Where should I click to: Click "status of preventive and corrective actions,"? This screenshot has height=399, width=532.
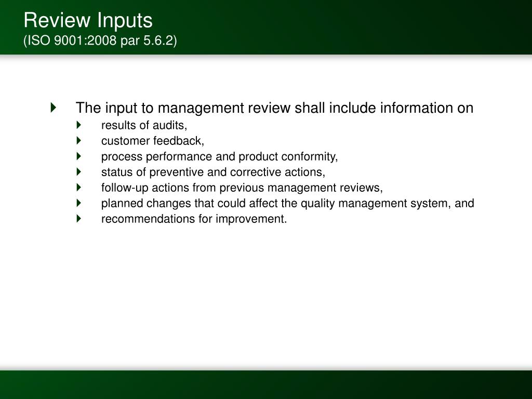pos(213,172)
